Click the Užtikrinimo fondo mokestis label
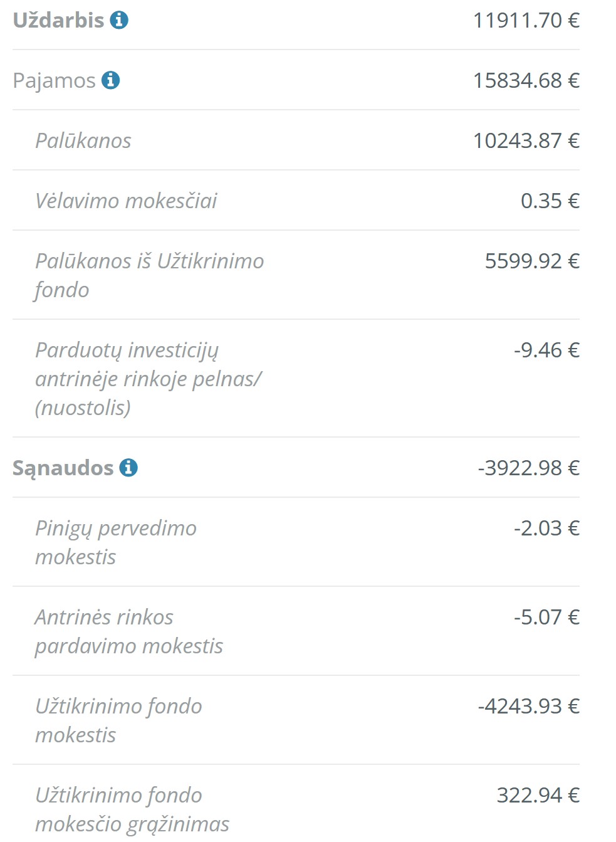This screenshot has width=616, height=842. point(118,720)
